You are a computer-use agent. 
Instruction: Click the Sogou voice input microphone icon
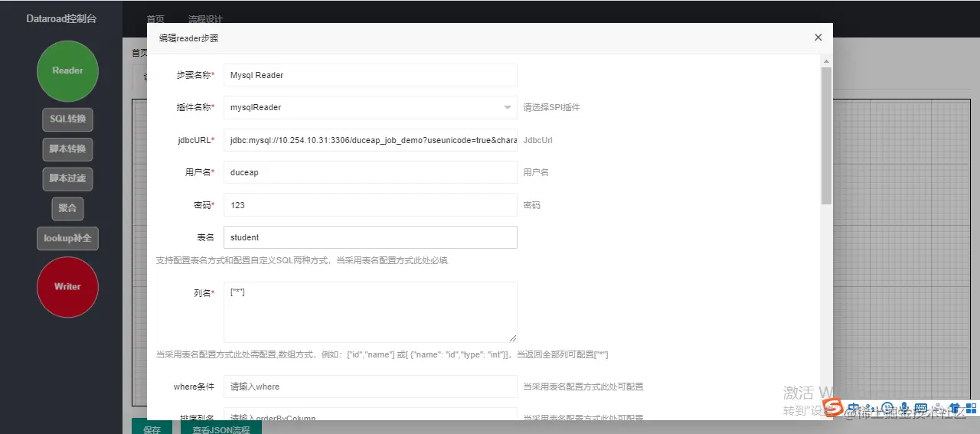[x=904, y=409]
